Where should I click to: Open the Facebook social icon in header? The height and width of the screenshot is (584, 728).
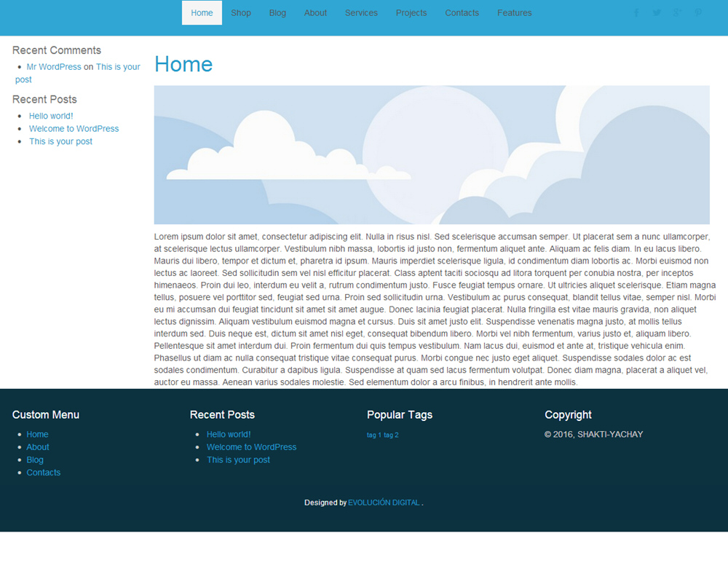coord(636,12)
